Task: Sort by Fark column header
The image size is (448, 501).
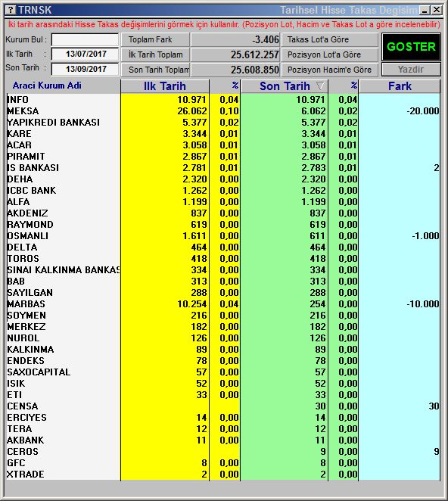Action: [x=400, y=86]
